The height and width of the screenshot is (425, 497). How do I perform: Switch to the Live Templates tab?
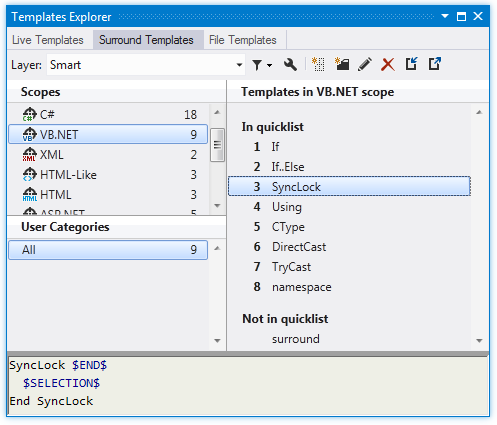click(x=48, y=40)
